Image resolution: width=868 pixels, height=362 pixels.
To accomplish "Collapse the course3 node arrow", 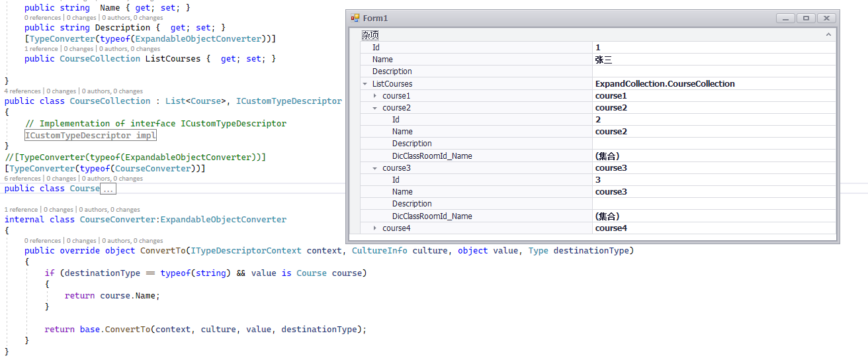I will 375,168.
